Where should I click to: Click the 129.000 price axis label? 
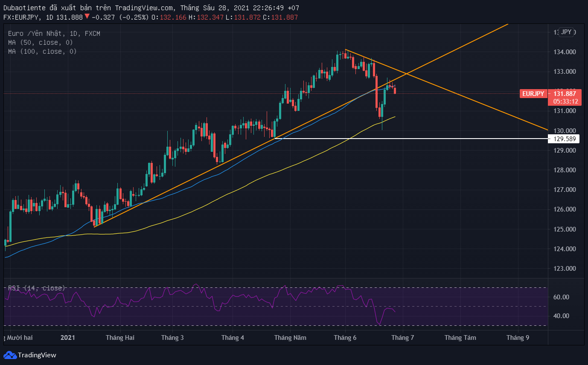point(565,151)
